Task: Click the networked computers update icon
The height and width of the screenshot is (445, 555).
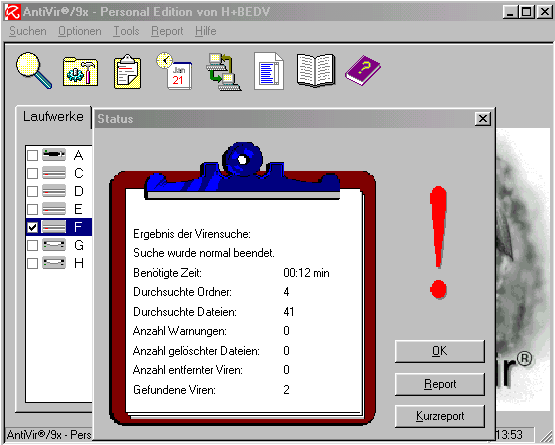Action: [224, 72]
